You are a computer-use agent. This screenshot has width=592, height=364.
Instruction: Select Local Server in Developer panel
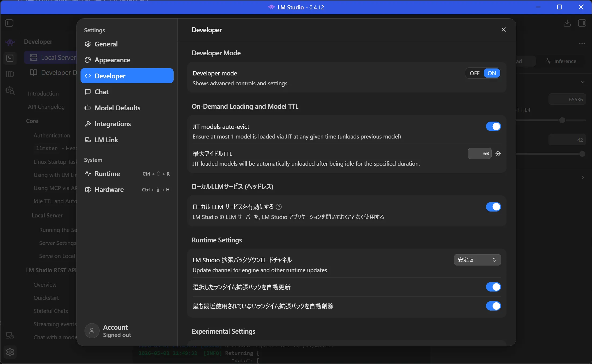[x=50, y=57]
